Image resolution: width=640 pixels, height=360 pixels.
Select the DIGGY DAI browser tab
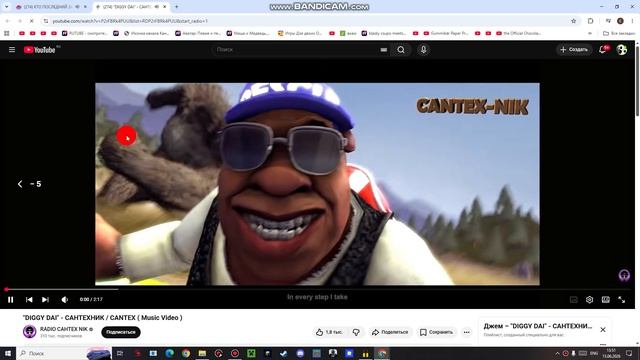pos(131,7)
